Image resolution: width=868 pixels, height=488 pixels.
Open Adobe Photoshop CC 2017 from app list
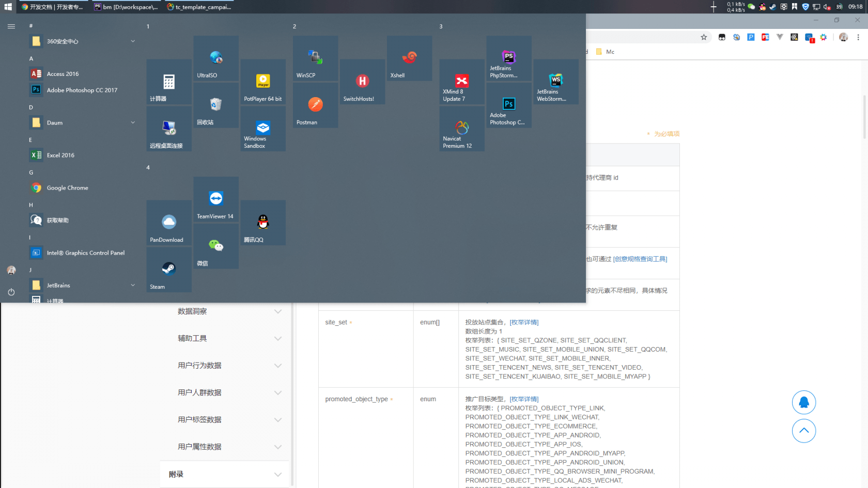pyautogui.click(x=83, y=90)
